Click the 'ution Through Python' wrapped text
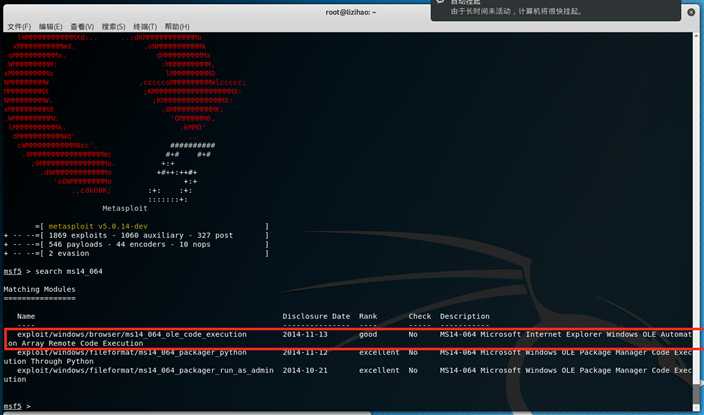The image size is (704, 415). coord(48,362)
